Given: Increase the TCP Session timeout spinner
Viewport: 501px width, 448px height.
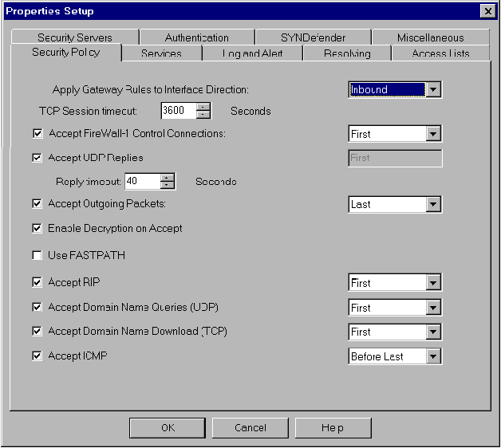Looking at the screenshot, I should 203,107.
